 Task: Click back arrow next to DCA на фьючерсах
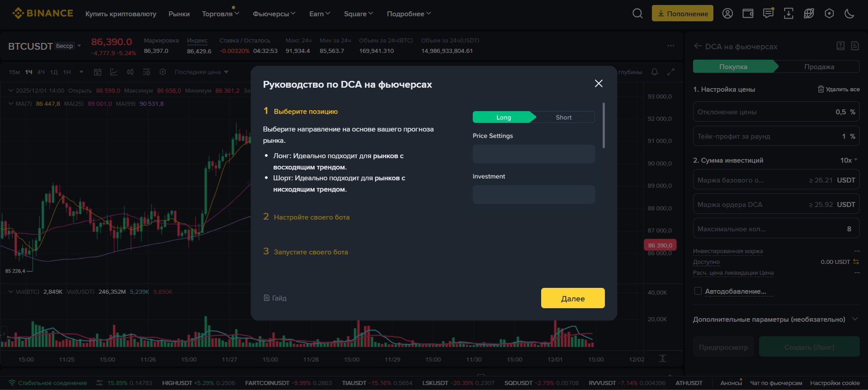click(698, 46)
